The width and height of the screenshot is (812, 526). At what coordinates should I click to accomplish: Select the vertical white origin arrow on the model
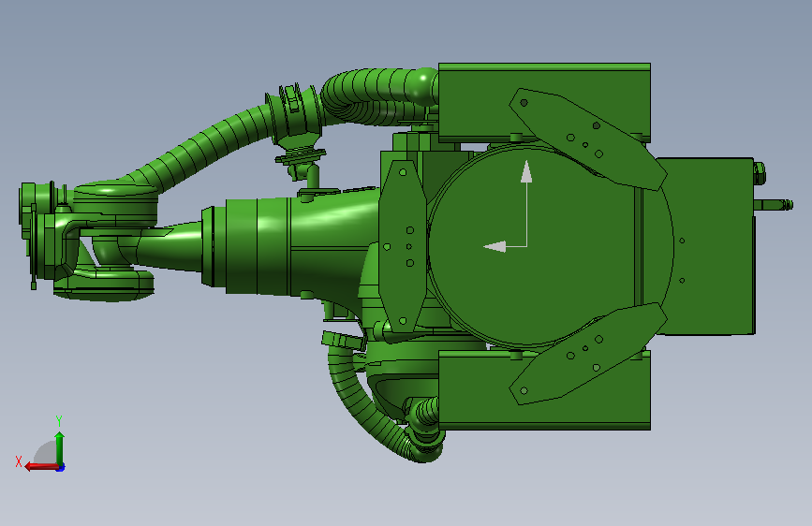point(526,202)
